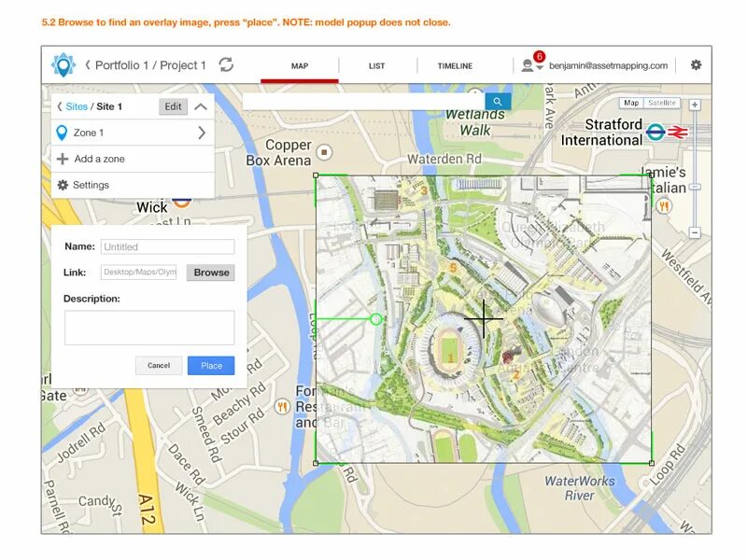Click the overlay rotation handle circle
Screen dimensions: 747x560
click(376, 319)
